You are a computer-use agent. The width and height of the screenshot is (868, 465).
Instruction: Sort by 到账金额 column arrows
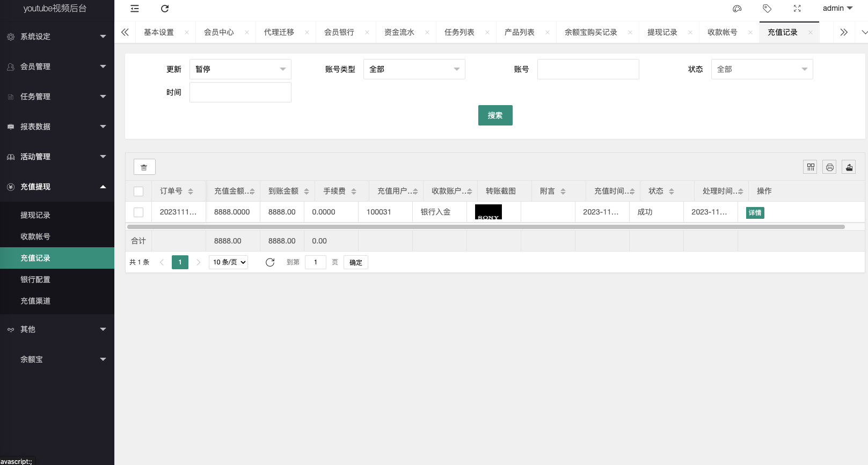point(307,191)
